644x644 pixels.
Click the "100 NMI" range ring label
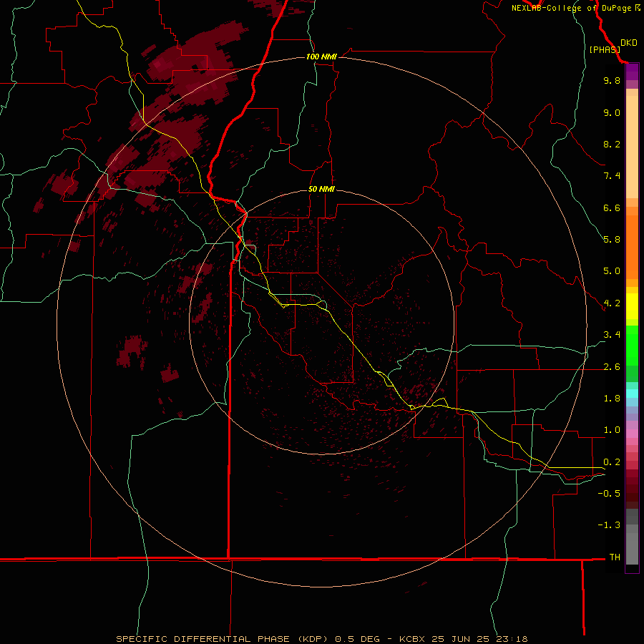pyautogui.click(x=321, y=57)
